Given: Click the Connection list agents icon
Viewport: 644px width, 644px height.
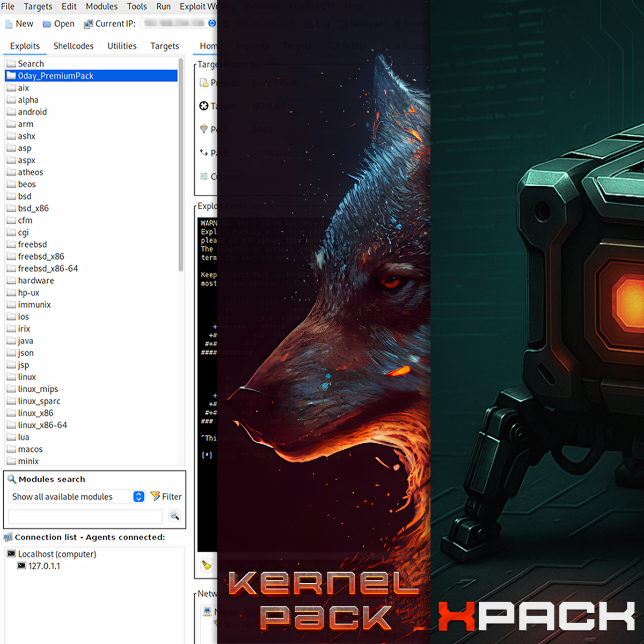Looking at the screenshot, I should pyautogui.click(x=8, y=537).
